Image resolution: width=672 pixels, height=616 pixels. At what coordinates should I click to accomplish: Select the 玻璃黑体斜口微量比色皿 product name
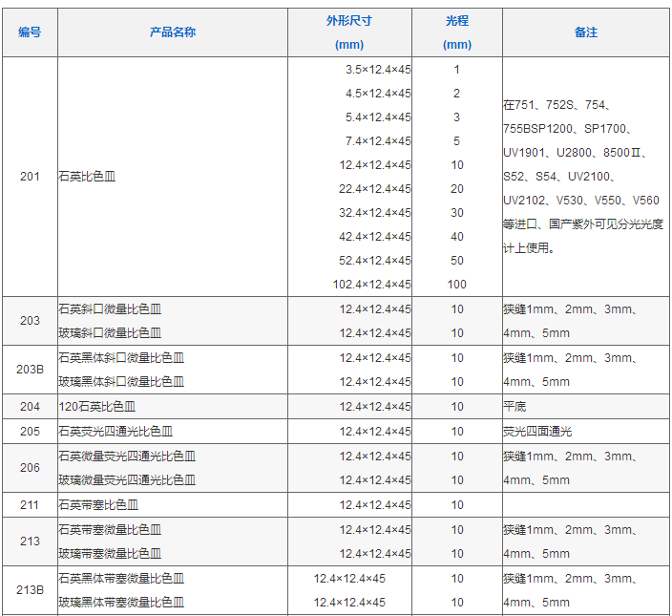coord(121,382)
